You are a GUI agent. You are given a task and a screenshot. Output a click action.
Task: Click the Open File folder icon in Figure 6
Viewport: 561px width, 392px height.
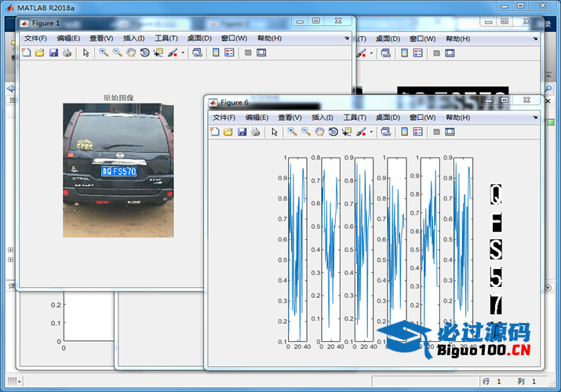point(228,132)
